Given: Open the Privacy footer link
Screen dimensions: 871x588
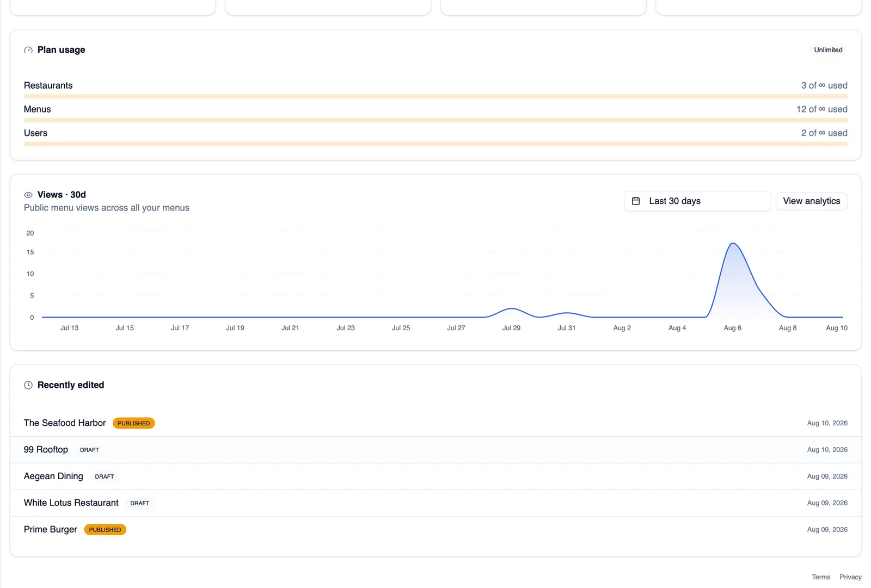Looking at the screenshot, I should click(850, 577).
